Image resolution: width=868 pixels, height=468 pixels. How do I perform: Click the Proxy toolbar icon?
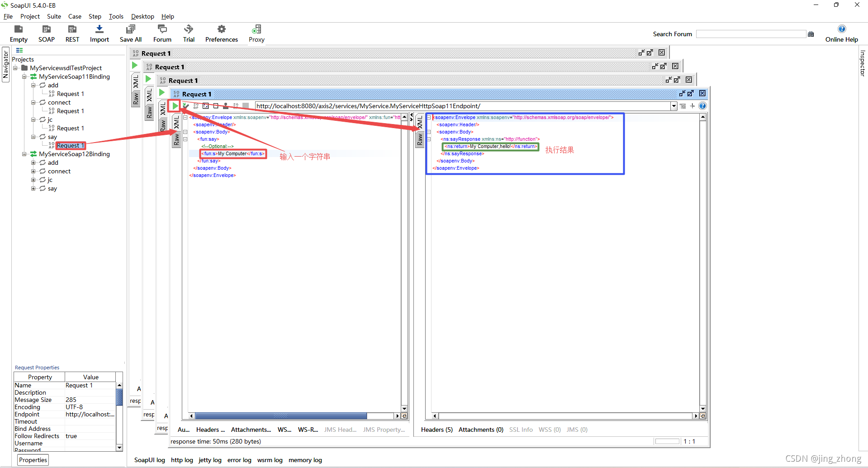point(256,29)
